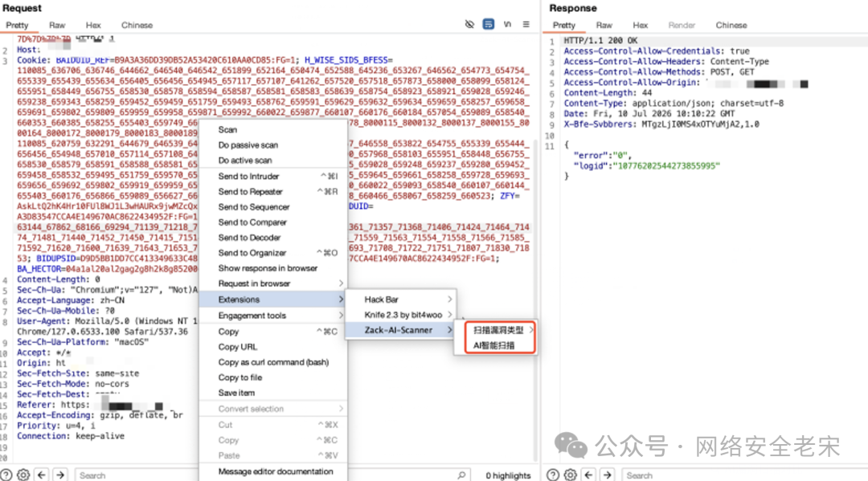Switch Request view to Chinese tab
Viewport: 868px width, 481px height.
137,25
